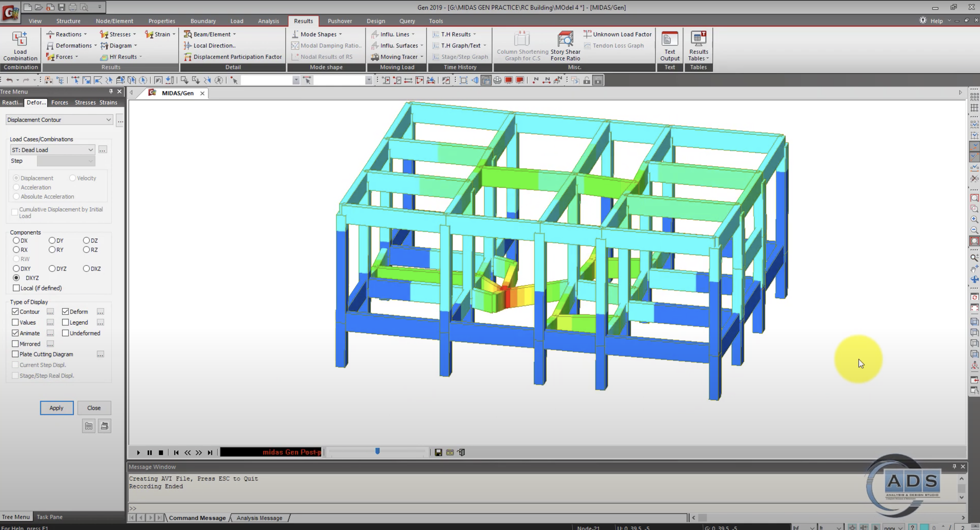Click the Unknown Load Factor icon
Image resolution: width=980 pixels, height=530 pixels.
point(587,34)
